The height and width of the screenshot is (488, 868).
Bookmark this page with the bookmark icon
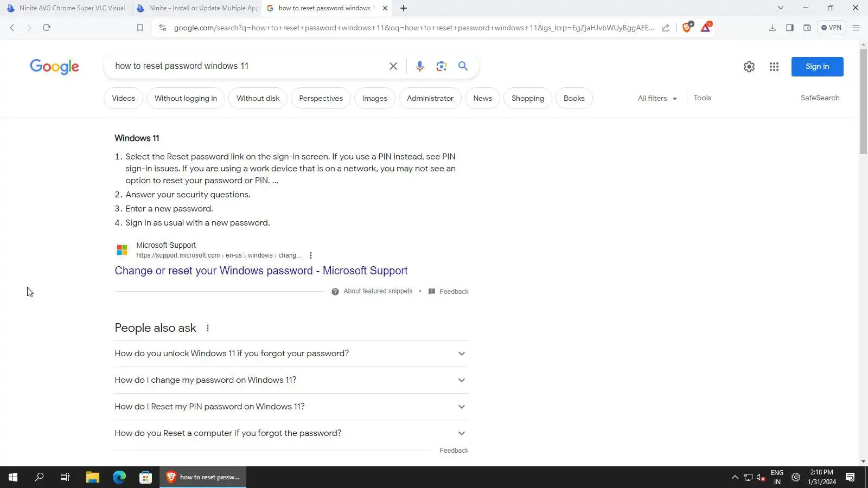click(140, 28)
